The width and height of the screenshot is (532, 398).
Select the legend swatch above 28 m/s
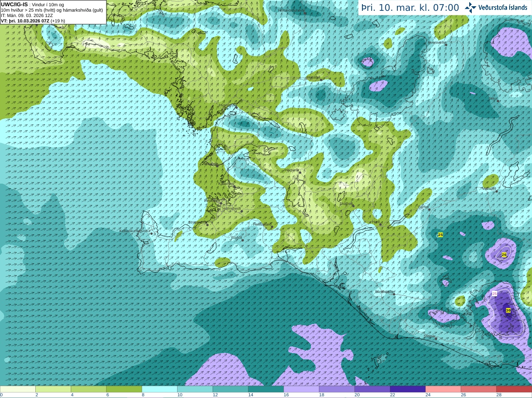coord(514,389)
